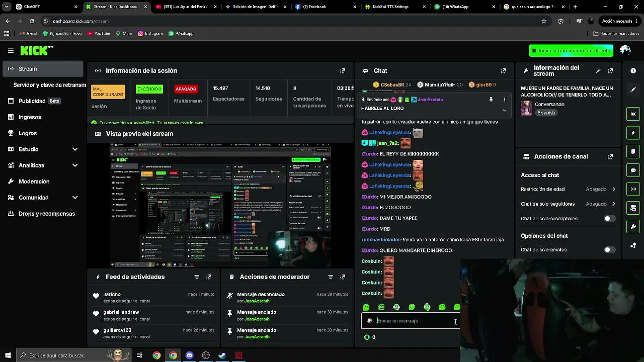Click the Conversando category thumbnail
Viewport: 644px width, 362px height.
tap(526, 108)
